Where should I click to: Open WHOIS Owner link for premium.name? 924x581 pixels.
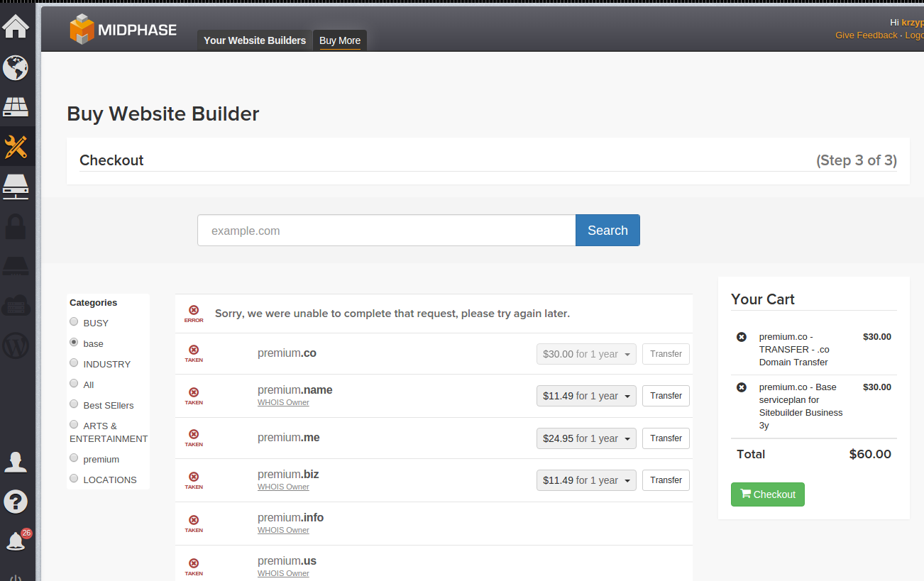283,402
